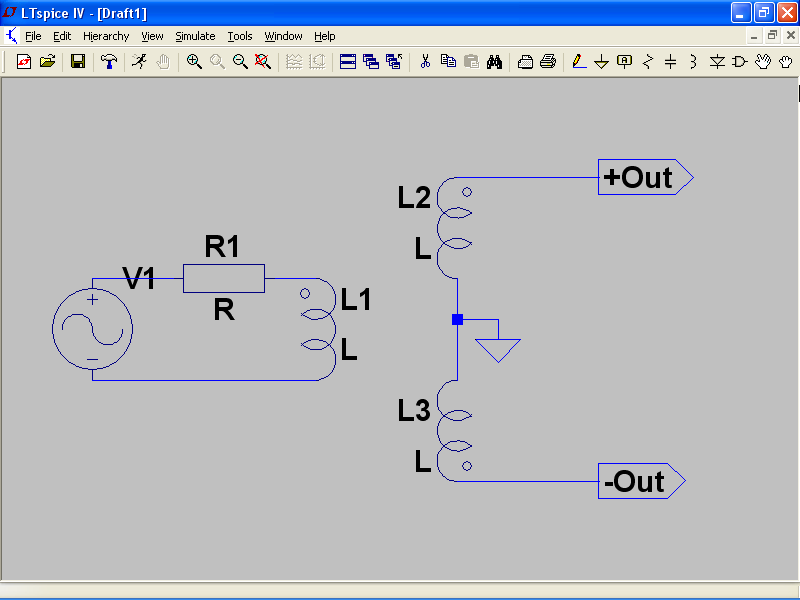Screen dimensions: 800x600
Task: Select the Cut scissors tool
Action: [x=425, y=62]
